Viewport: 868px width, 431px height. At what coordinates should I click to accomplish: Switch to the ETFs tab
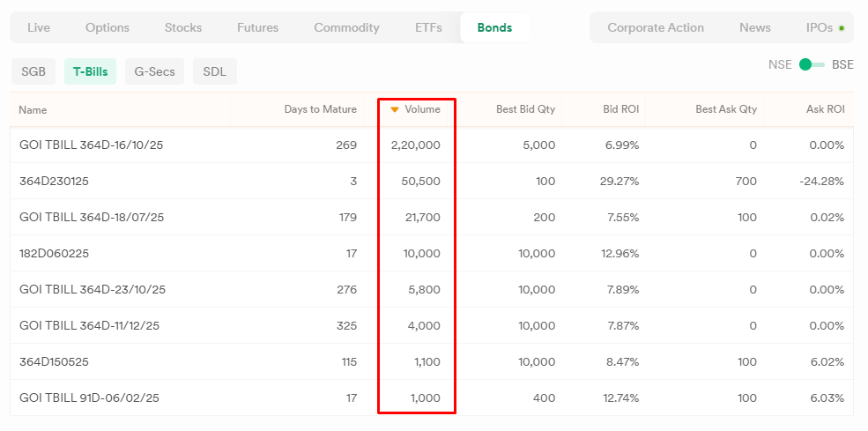(x=428, y=27)
